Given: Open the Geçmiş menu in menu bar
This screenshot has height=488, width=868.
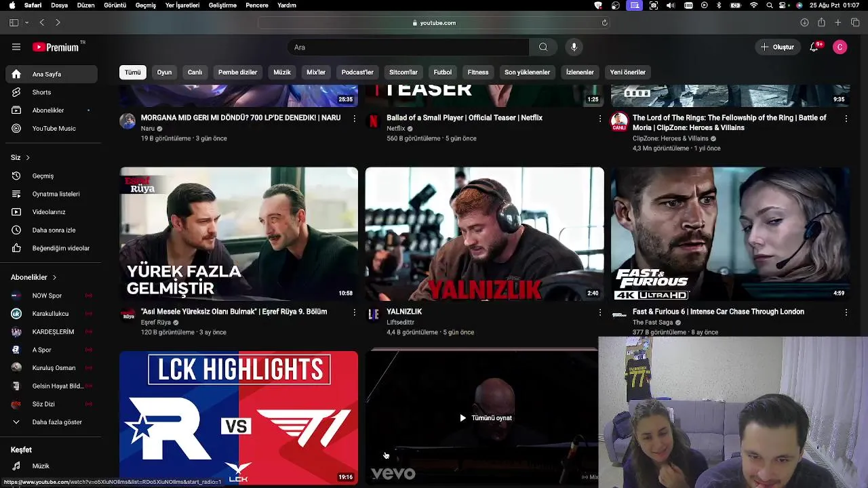Looking at the screenshot, I should 145,5.
